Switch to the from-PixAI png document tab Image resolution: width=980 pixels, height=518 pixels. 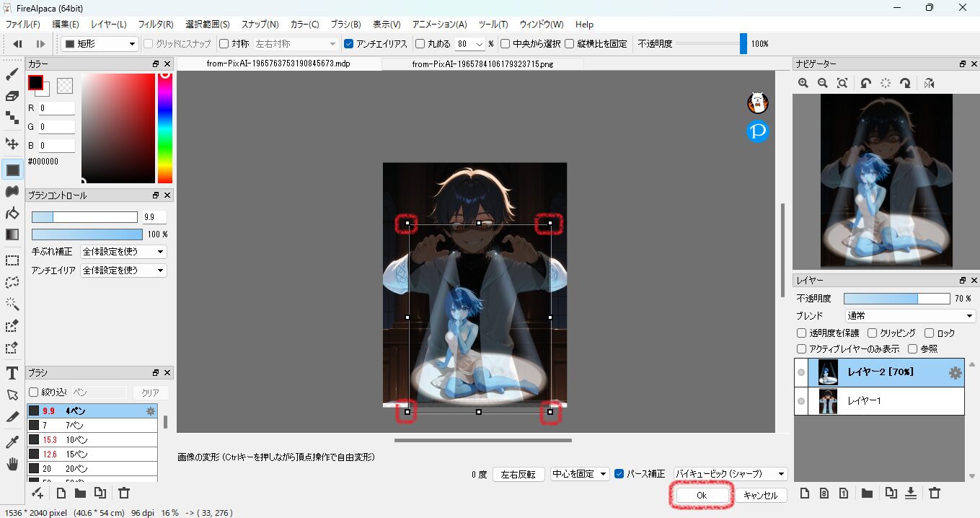(x=482, y=64)
